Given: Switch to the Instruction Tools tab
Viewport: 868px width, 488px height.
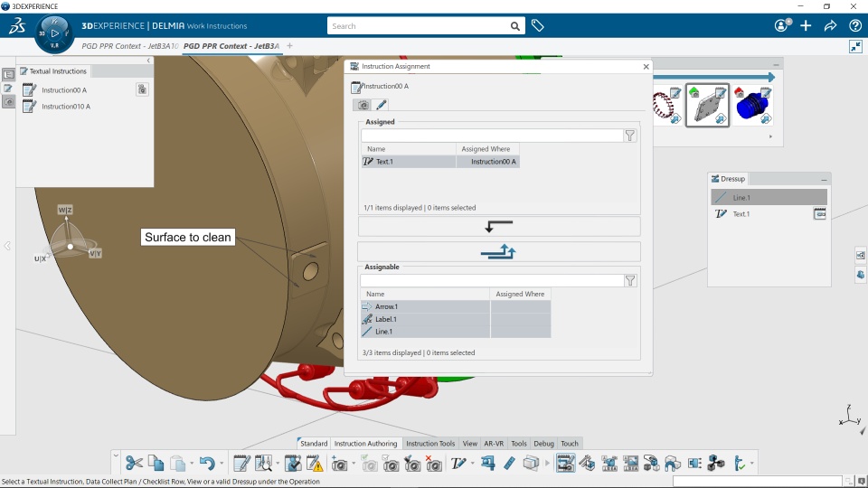Looking at the screenshot, I should (x=430, y=443).
